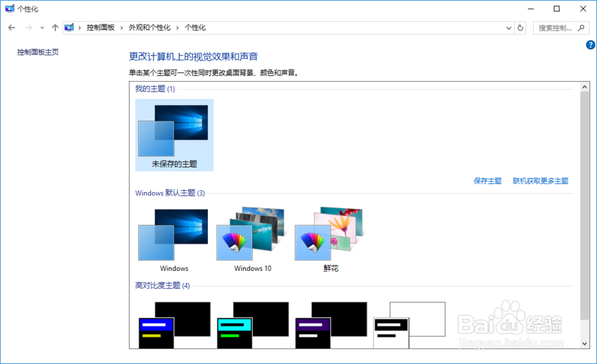Click scroll up arrow of theme list

[x=585, y=87]
